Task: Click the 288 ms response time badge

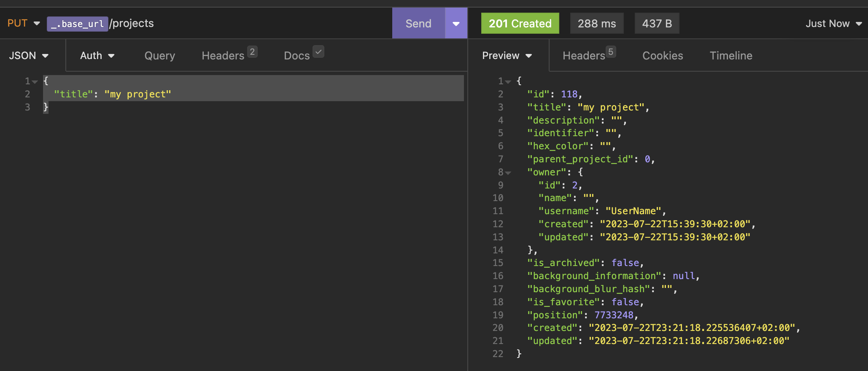Action: coord(597,23)
